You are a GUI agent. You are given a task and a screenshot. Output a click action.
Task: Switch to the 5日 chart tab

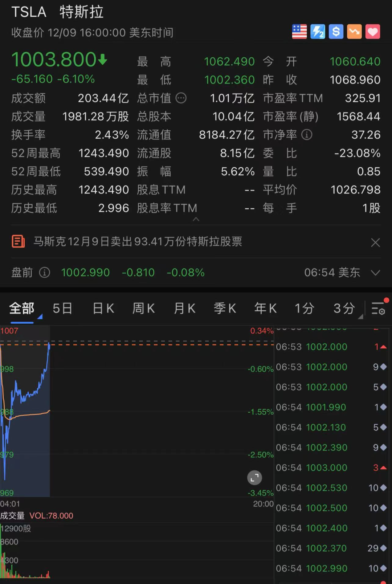(x=62, y=308)
